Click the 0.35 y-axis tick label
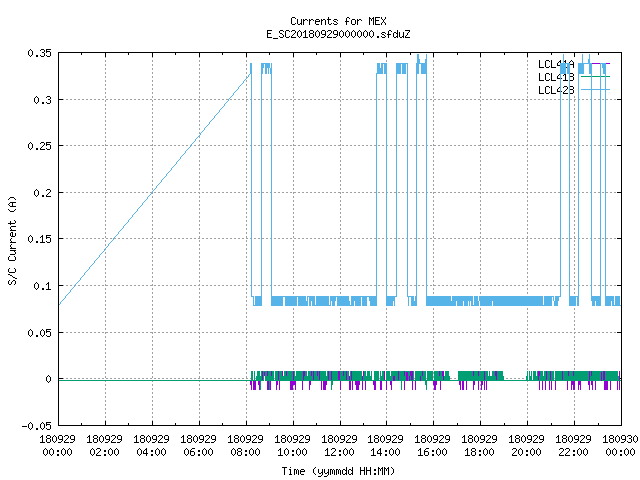This screenshot has width=640, height=480. [x=40, y=53]
